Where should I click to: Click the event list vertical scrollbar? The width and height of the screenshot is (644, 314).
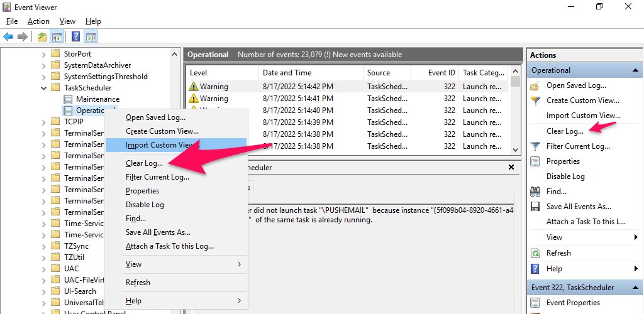pyautogui.click(x=515, y=113)
